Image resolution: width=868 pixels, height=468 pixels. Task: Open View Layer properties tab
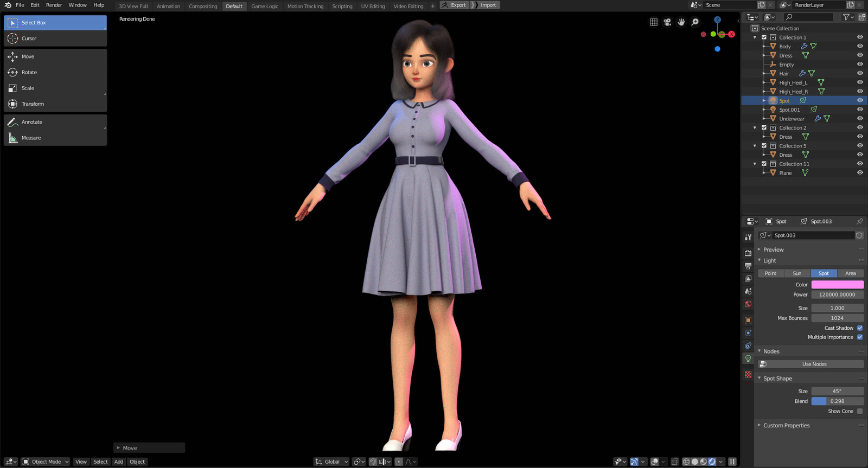748,279
